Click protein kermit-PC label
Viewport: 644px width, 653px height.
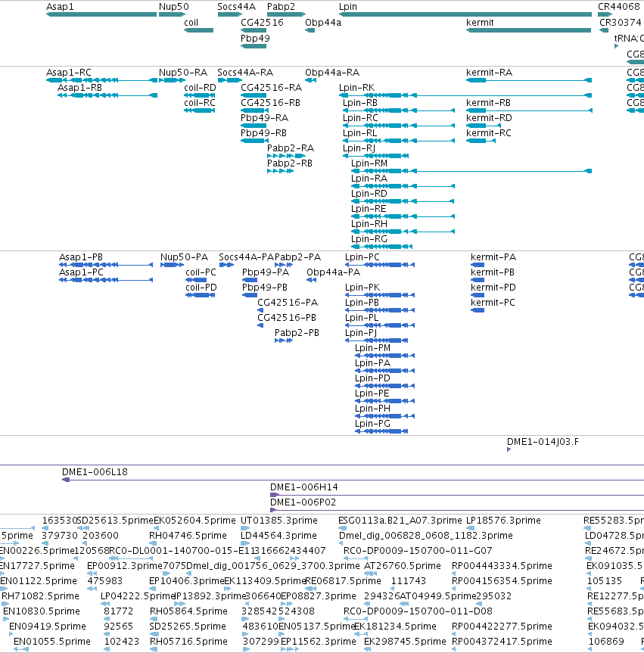click(x=493, y=303)
